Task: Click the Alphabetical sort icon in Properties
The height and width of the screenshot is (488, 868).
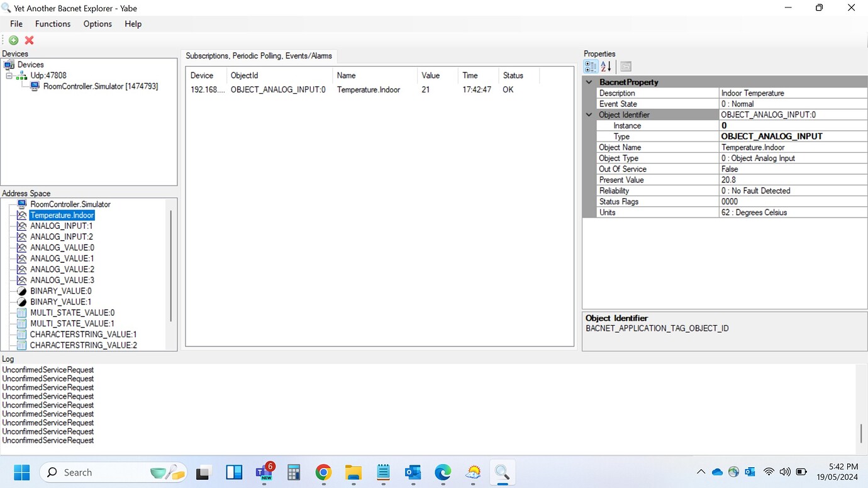Action: (605, 66)
